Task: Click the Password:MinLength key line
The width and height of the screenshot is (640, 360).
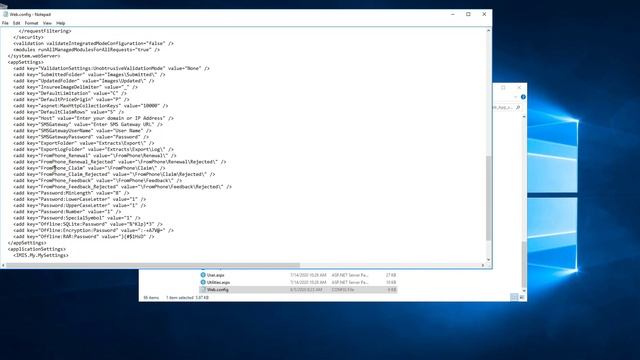Action: click(x=71, y=193)
